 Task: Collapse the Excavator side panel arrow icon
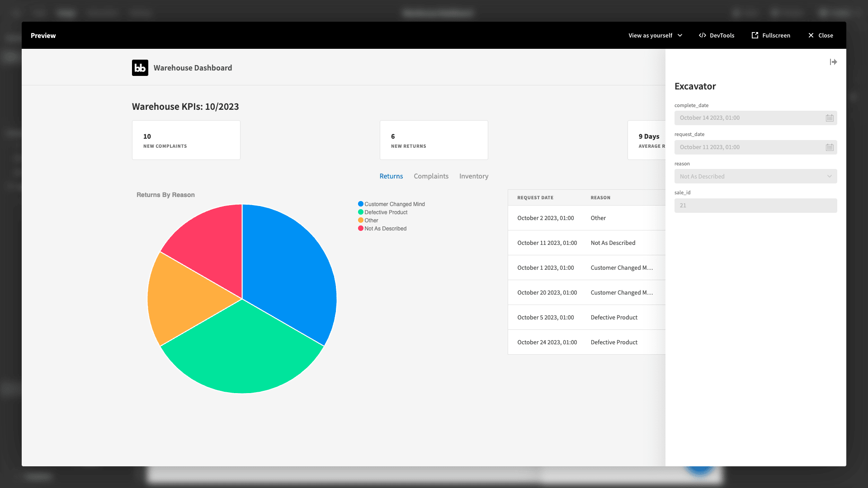pos(833,62)
